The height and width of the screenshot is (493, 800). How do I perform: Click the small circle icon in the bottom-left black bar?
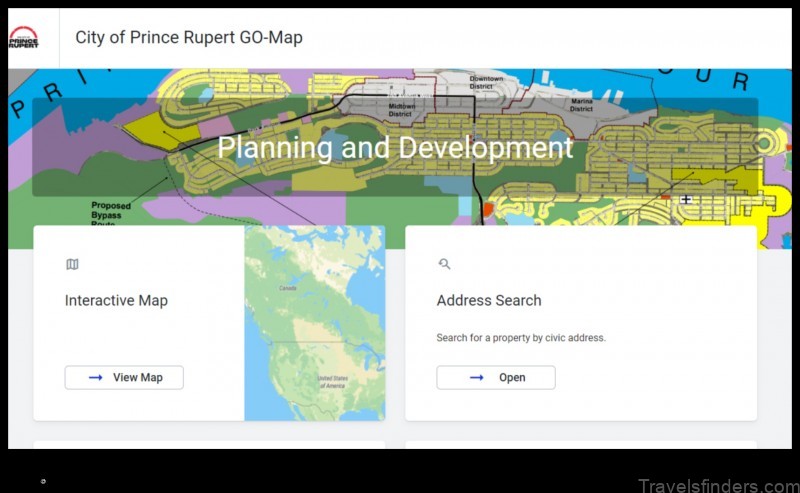pos(43,481)
